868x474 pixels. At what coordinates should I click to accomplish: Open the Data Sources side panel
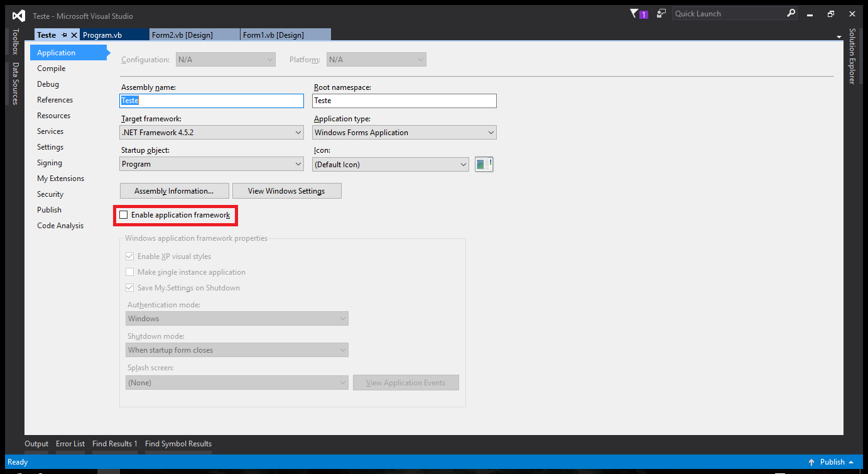tap(16, 83)
